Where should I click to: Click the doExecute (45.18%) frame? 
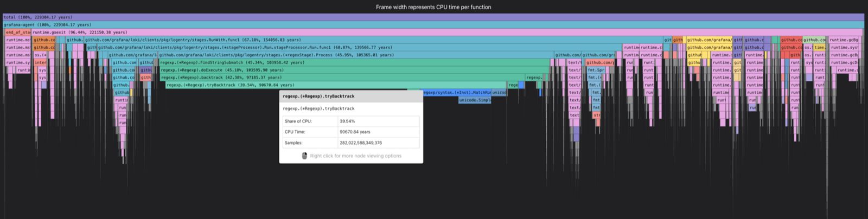(355, 70)
